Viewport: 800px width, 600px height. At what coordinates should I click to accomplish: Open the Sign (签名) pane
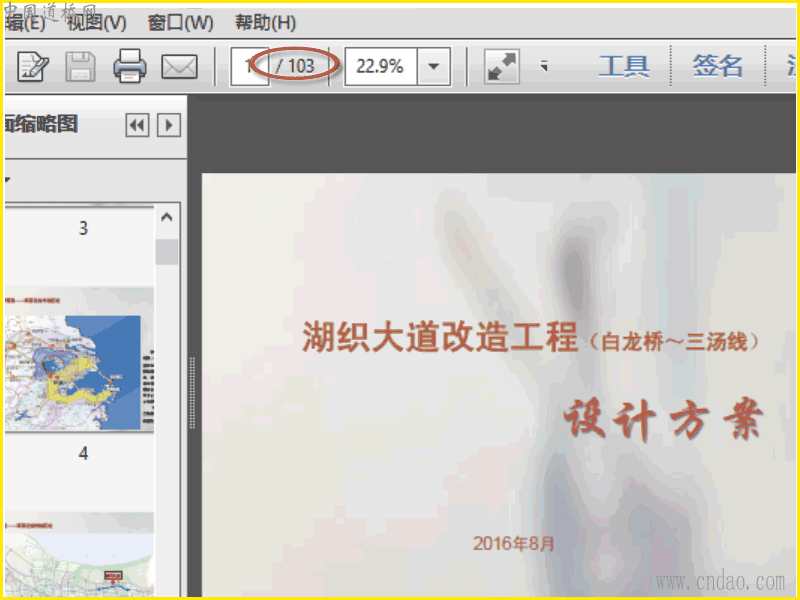(x=717, y=66)
